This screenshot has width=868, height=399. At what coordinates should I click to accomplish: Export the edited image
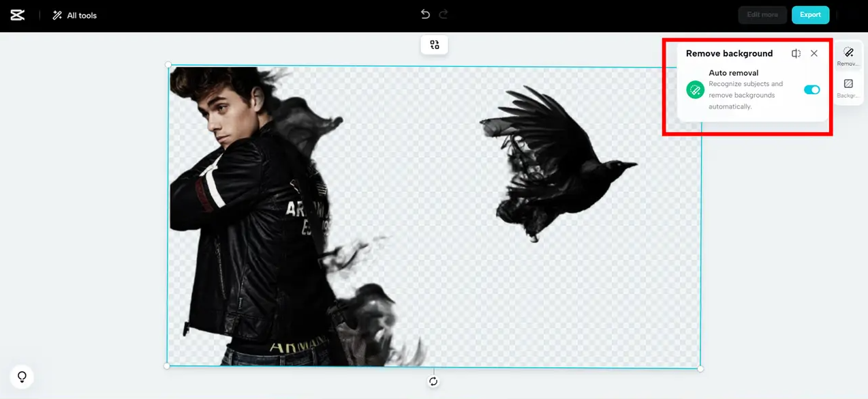tap(810, 15)
